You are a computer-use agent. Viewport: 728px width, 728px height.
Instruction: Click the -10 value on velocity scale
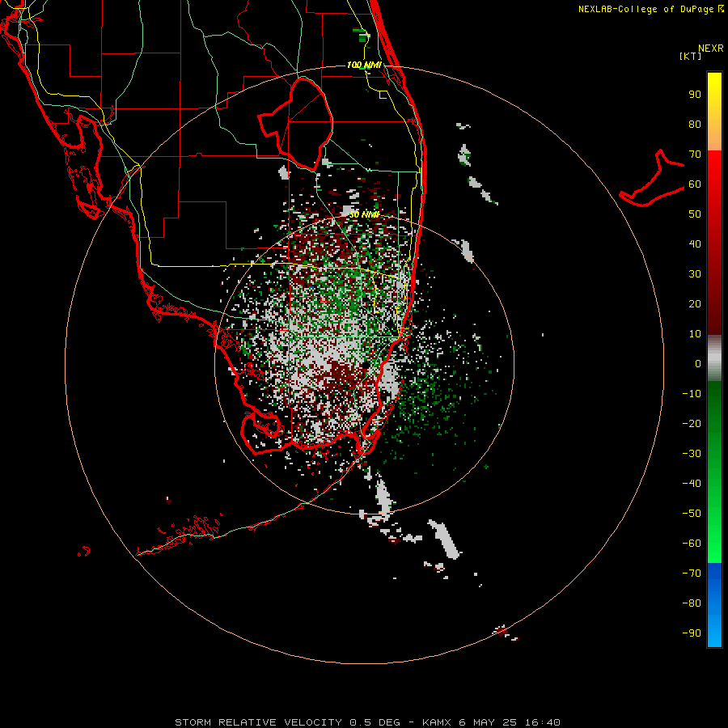pos(692,394)
